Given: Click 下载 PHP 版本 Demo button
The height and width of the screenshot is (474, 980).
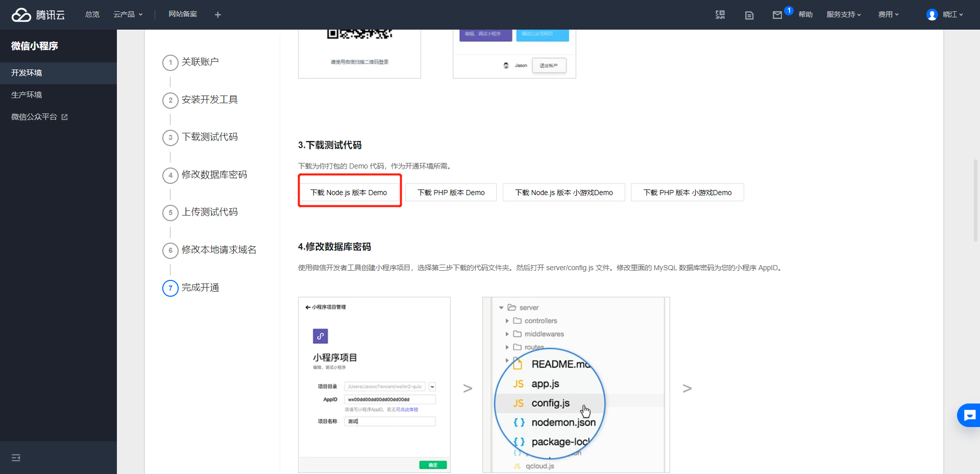Looking at the screenshot, I should (x=451, y=193).
